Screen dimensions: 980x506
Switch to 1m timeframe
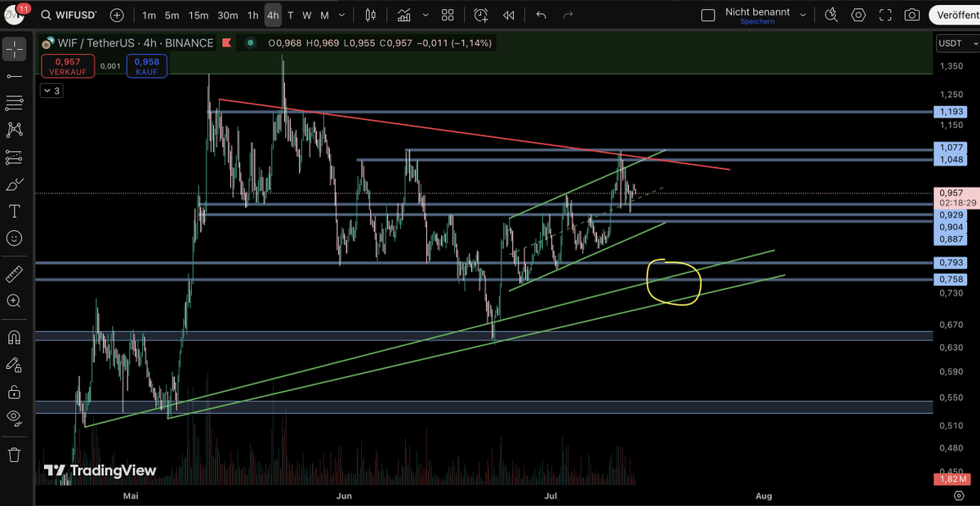[x=149, y=15]
